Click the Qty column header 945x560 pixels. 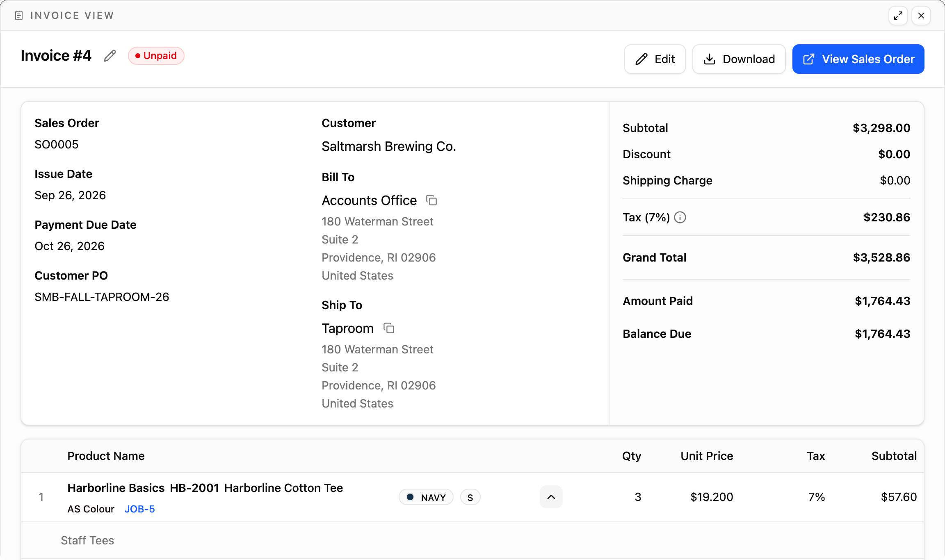tap(632, 456)
